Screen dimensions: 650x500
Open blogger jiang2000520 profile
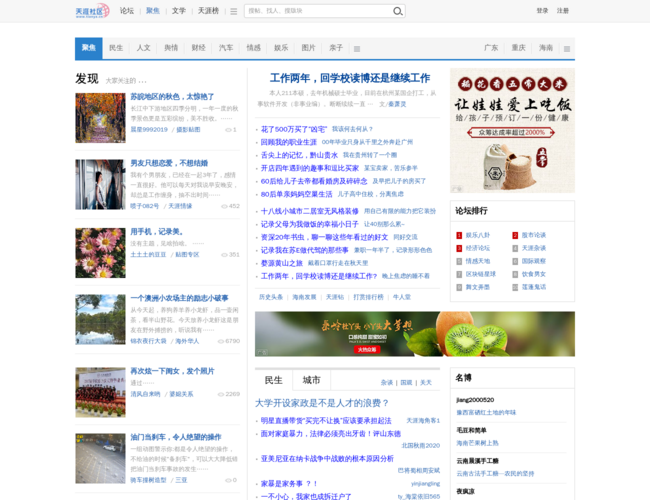(x=475, y=400)
